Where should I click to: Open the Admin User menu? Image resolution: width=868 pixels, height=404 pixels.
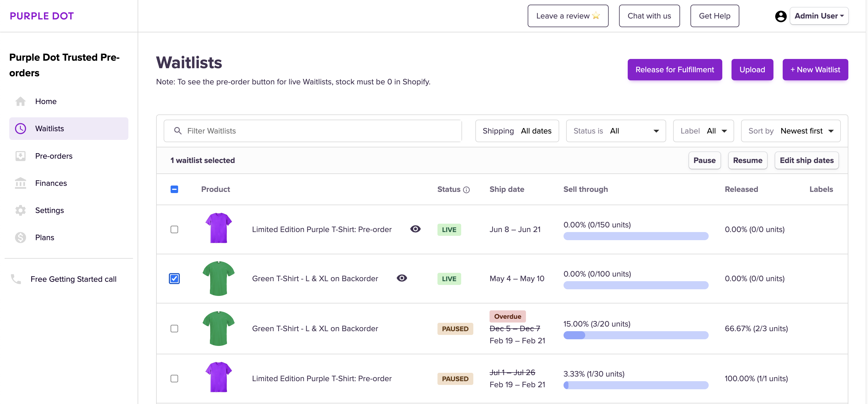[819, 16]
